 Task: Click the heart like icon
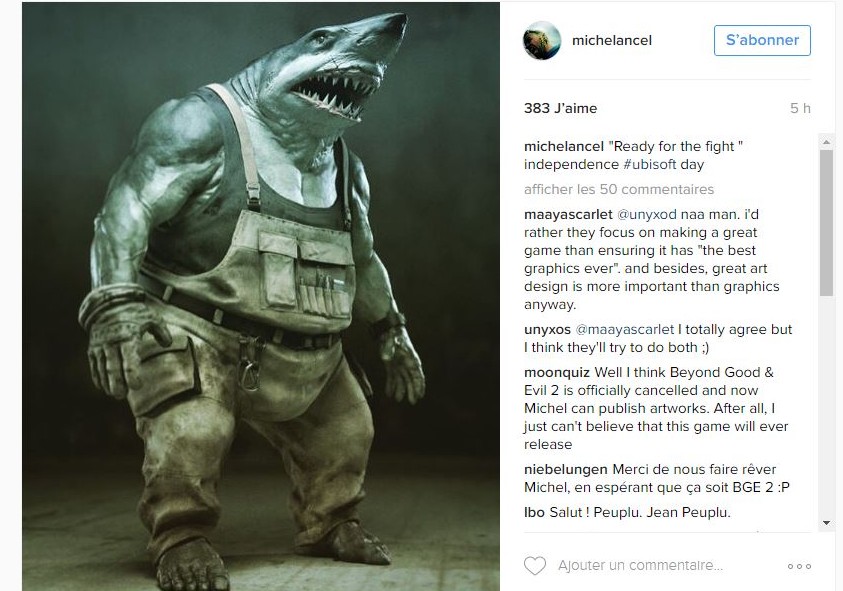point(534,566)
